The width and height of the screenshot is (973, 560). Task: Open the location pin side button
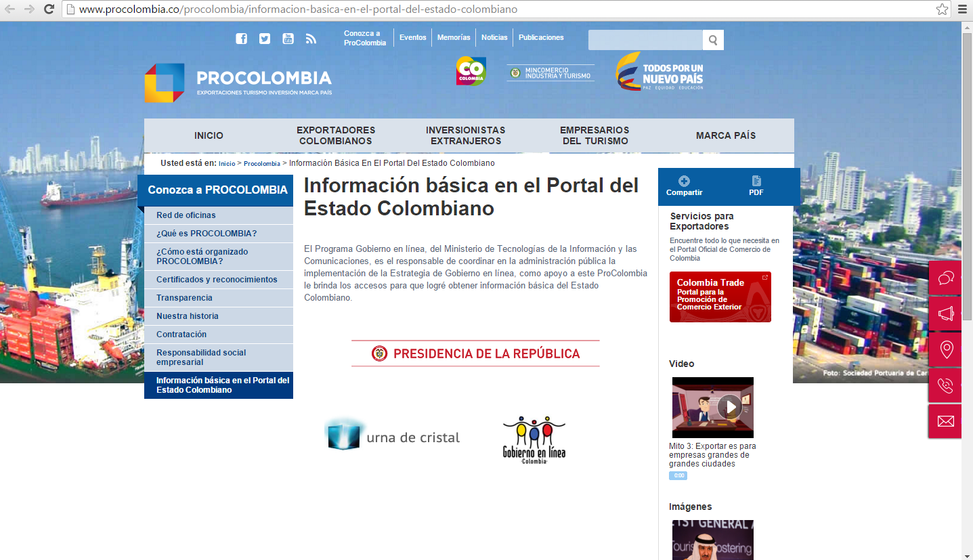[x=945, y=349]
